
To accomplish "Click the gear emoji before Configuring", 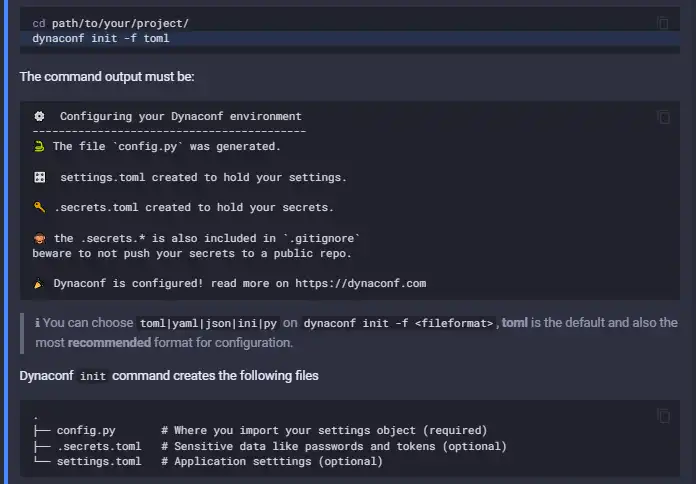I will point(40,116).
